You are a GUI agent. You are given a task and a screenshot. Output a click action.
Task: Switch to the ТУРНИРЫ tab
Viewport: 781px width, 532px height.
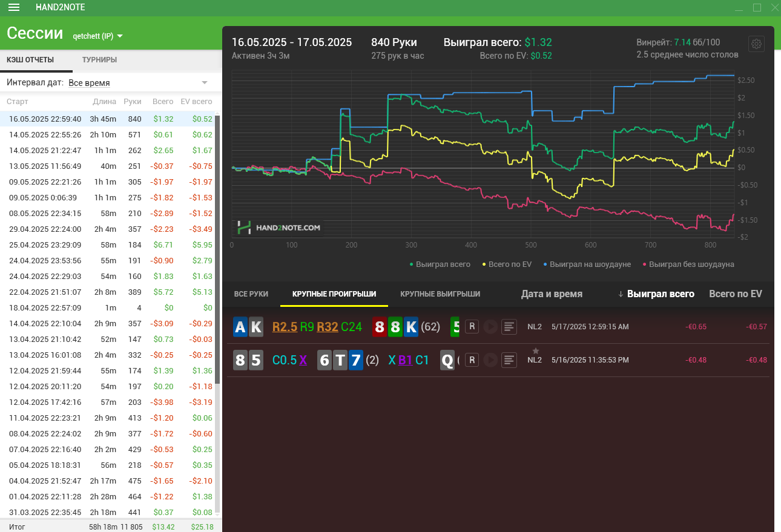point(99,60)
